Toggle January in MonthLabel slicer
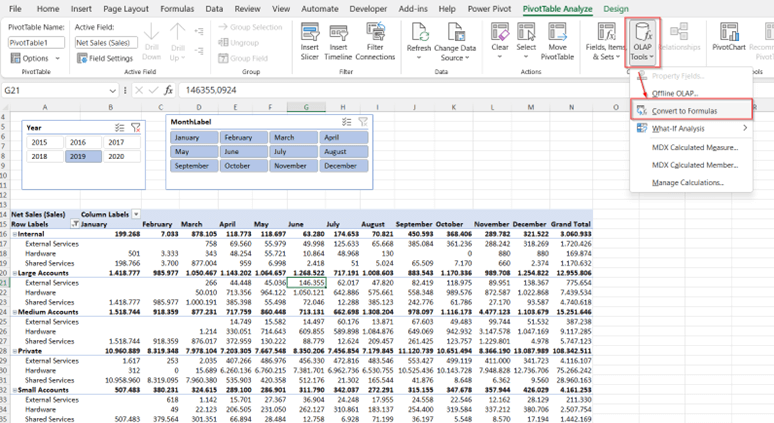The image size is (774, 423). [x=194, y=138]
